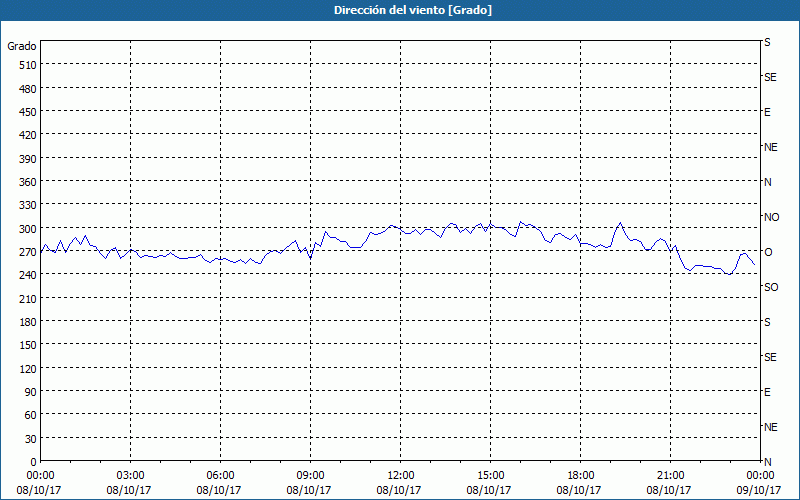Pick the 15:00 time label
The width and height of the screenshot is (800, 500).
click(x=491, y=476)
